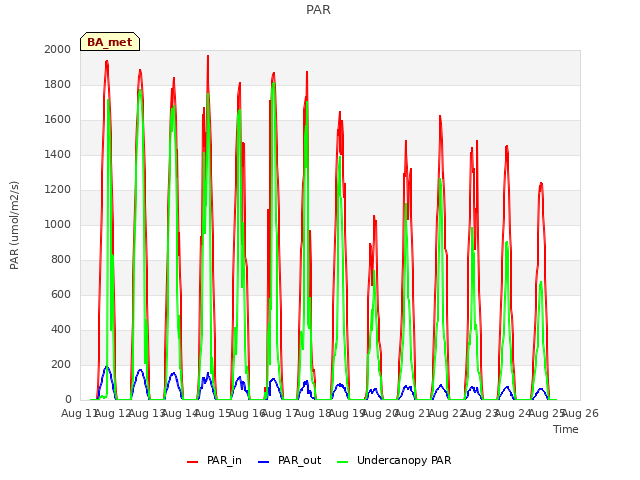Click the 200 y-axis tick label
The image size is (640, 480).
61,364
